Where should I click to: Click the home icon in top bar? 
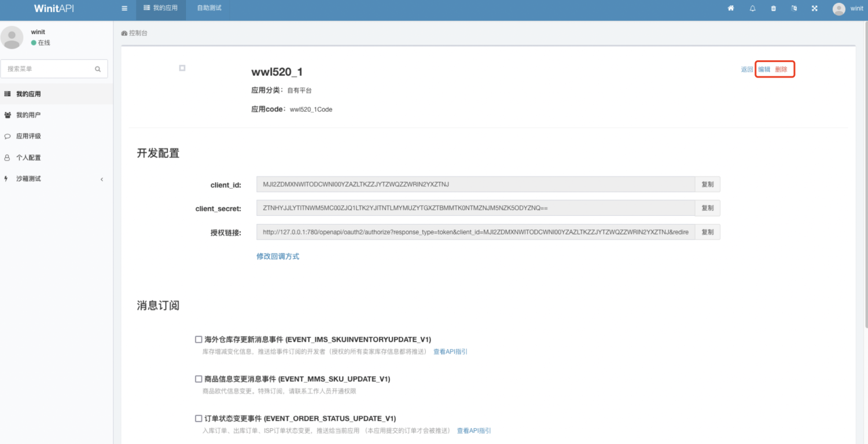[x=731, y=9]
